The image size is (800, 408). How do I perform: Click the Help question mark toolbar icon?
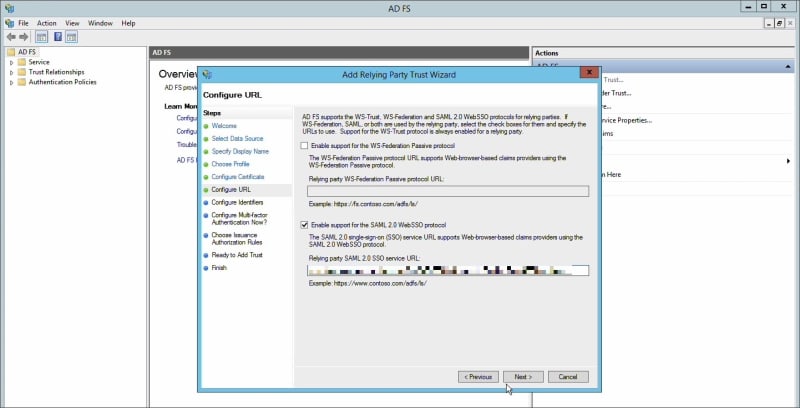pyautogui.click(x=58, y=37)
